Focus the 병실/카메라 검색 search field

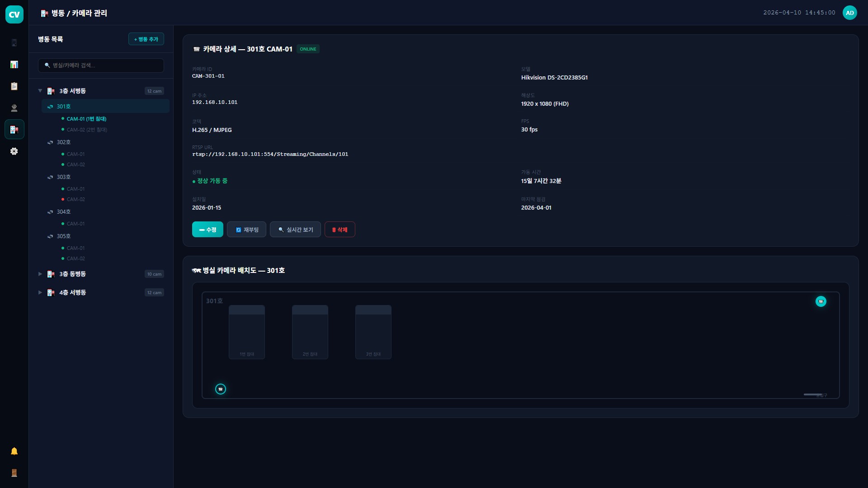click(101, 66)
